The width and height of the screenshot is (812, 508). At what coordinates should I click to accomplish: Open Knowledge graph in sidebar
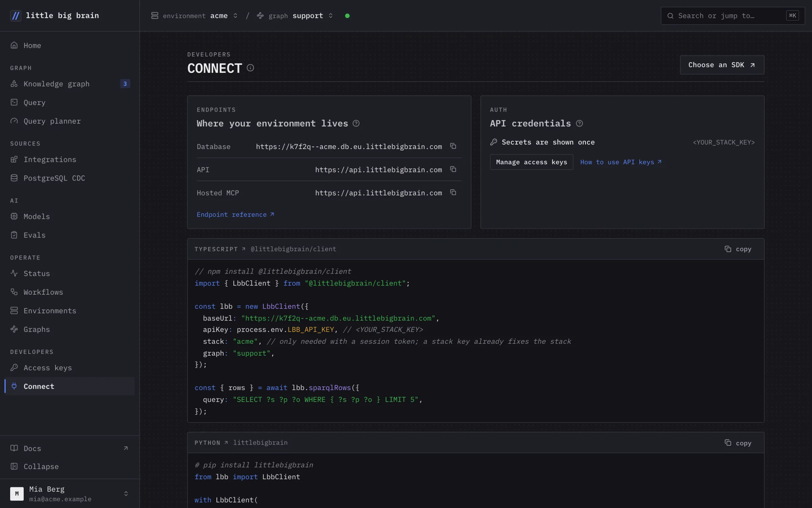(70, 84)
